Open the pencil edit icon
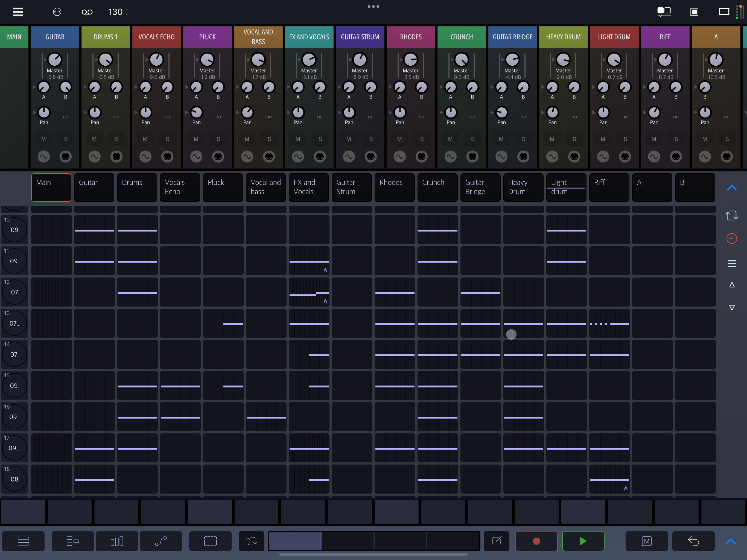Image resolution: width=747 pixels, height=560 pixels. (x=497, y=541)
